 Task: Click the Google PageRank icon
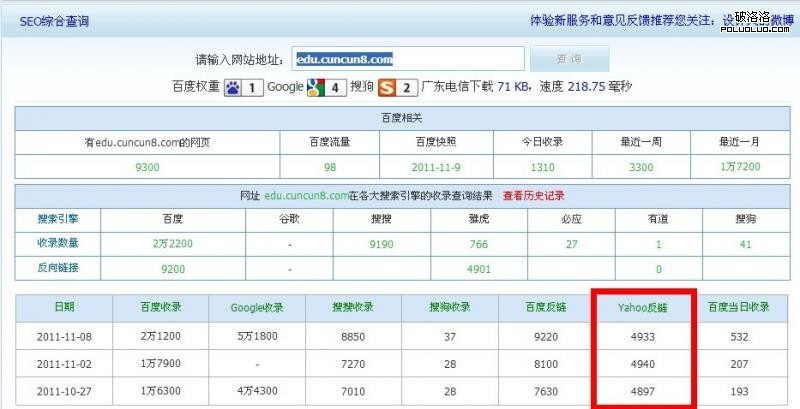(316, 87)
